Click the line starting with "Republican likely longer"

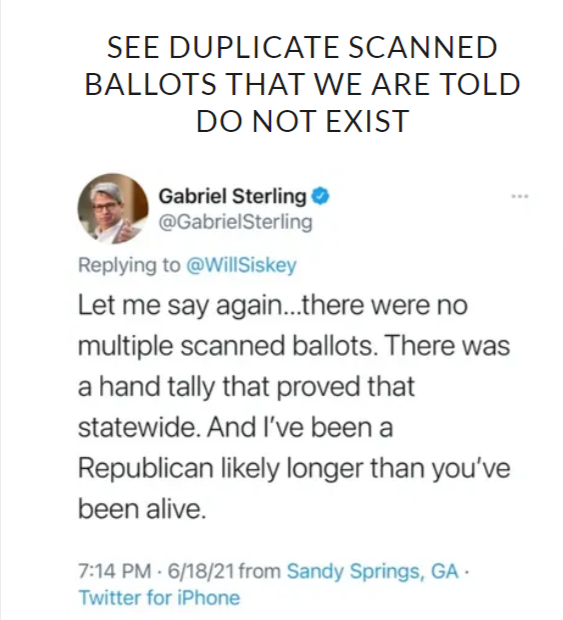294,469
